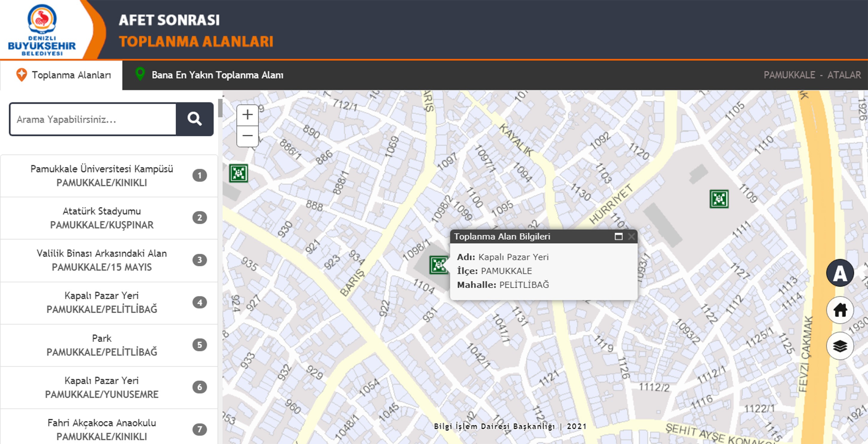Click assembly marker near Kapalı Pazar Yeri popup

click(438, 265)
